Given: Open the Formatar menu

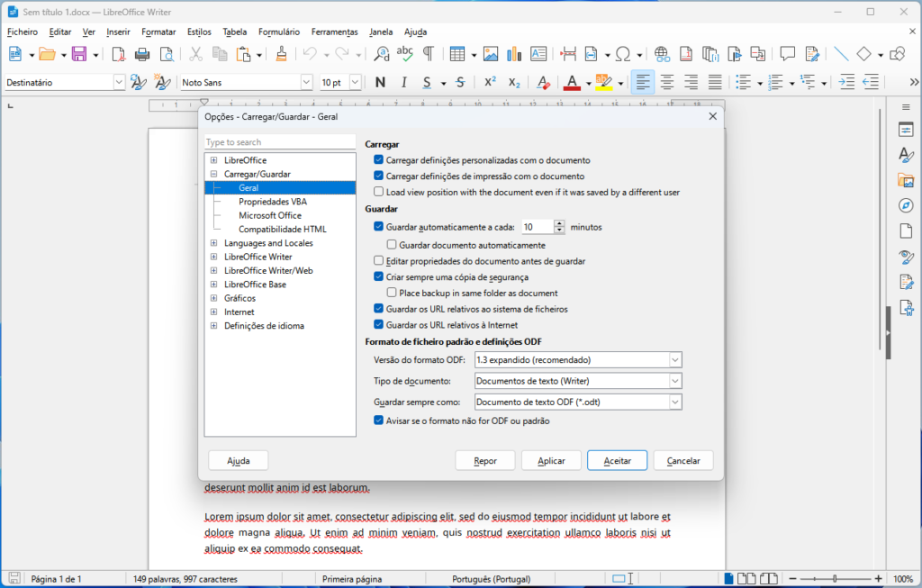Looking at the screenshot, I should coord(158,32).
